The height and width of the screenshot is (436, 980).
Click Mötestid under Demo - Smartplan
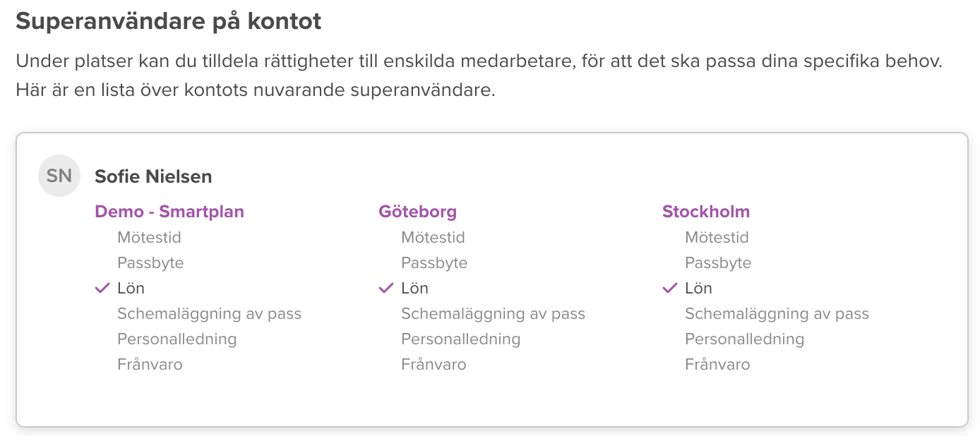[149, 238]
